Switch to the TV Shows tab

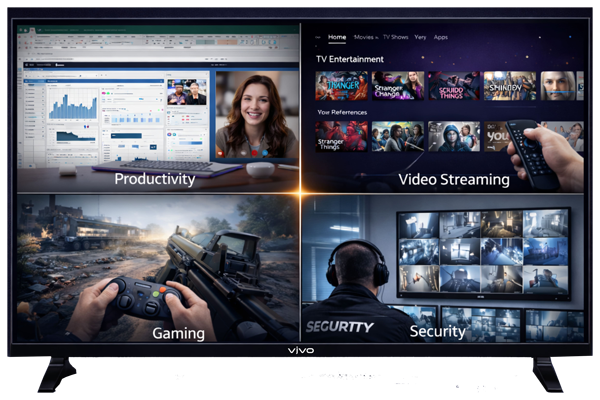click(x=395, y=37)
